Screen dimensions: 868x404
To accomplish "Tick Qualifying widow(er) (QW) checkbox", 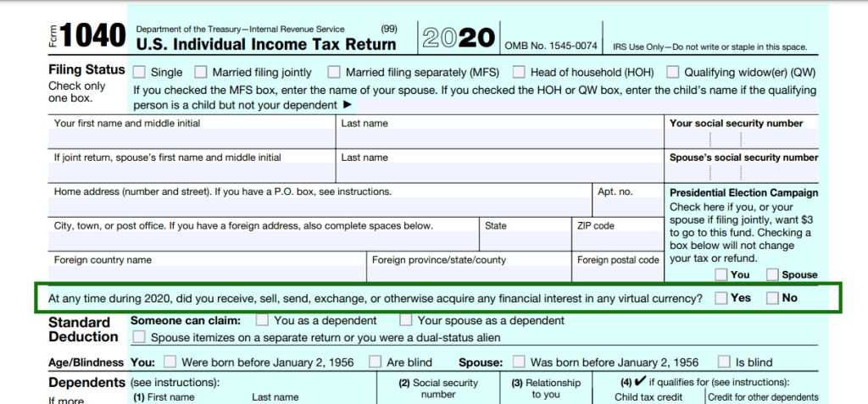I will pos(672,73).
